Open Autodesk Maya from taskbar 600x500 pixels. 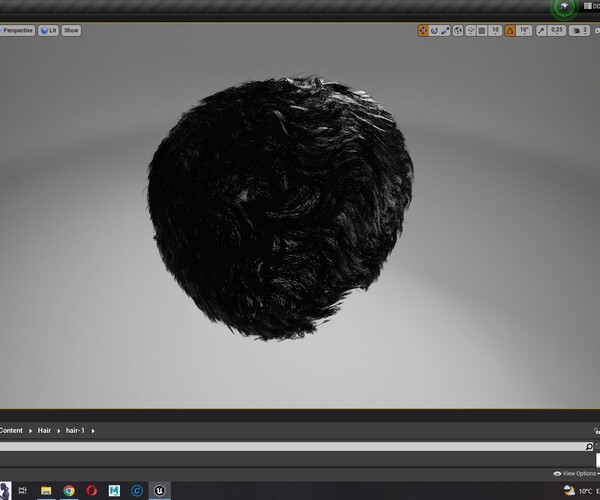(x=114, y=490)
